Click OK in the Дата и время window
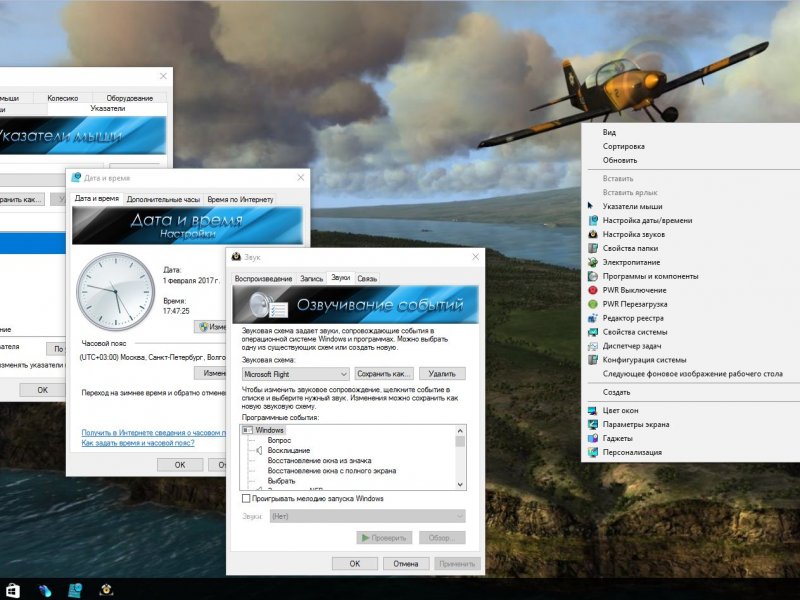This screenshot has width=800, height=600. click(x=180, y=465)
